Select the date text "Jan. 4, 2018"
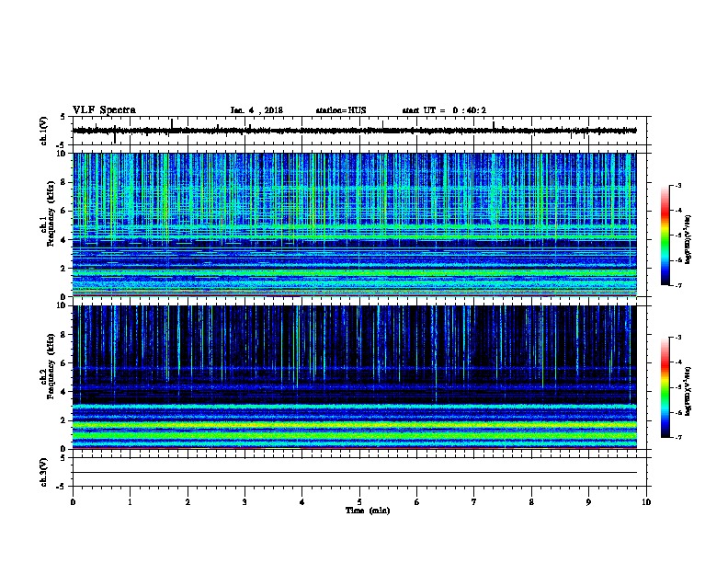The height and width of the screenshot is (563, 728). pyautogui.click(x=256, y=110)
